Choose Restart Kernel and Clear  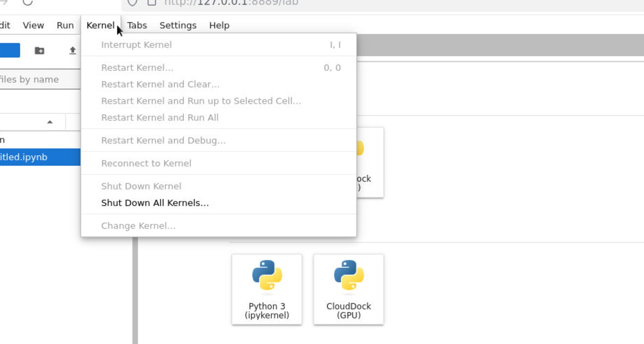(x=160, y=84)
